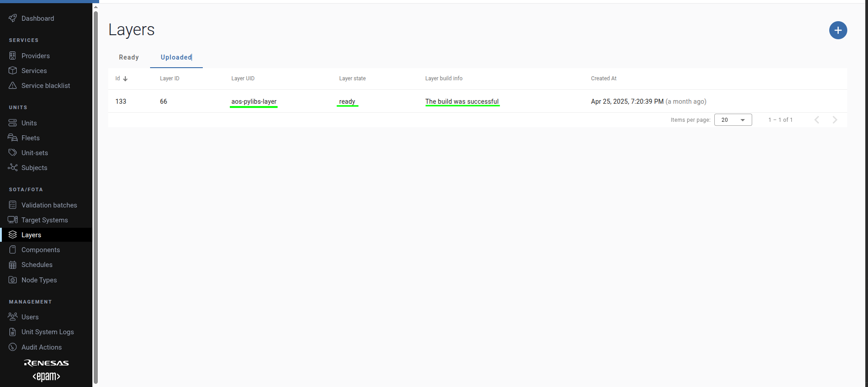Switch to the Ready tab
868x387 pixels.
(129, 57)
